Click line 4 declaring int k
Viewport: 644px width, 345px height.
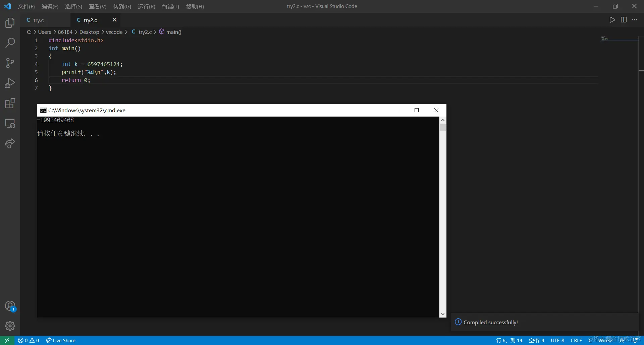click(x=92, y=64)
